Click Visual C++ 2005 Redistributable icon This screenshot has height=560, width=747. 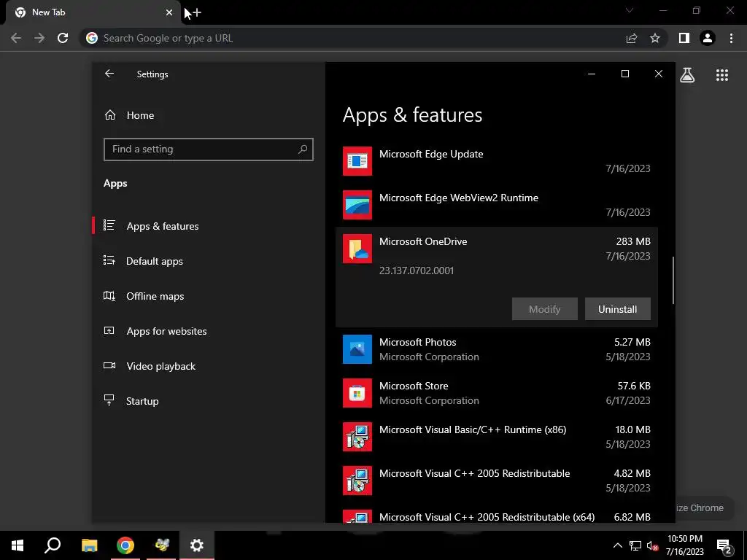coord(357,481)
